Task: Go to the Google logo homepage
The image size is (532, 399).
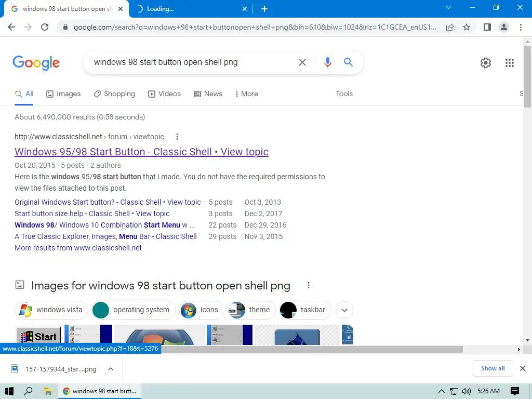Action: click(x=36, y=63)
